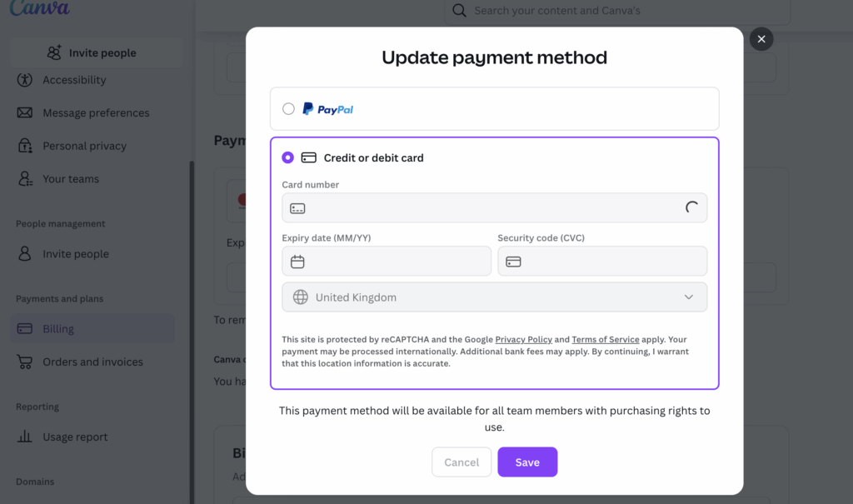Expand country list using the chevron arrow

[x=689, y=297]
